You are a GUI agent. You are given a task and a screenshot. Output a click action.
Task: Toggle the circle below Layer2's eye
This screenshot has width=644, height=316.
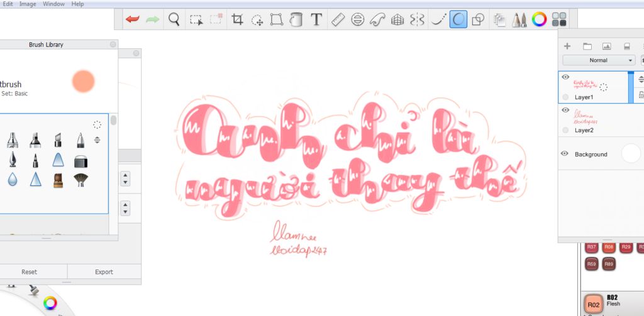(x=565, y=130)
